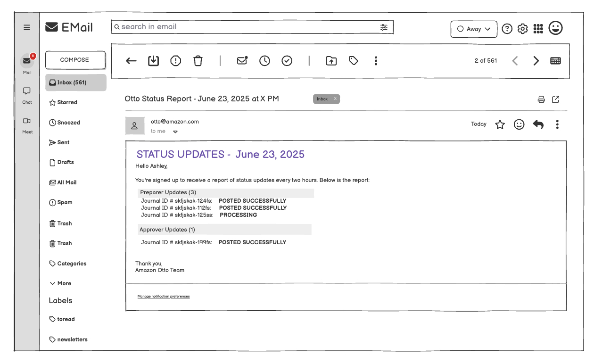The width and height of the screenshot is (594, 364).
Task: Click the search filter options icon
Action: (x=384, y=27)
